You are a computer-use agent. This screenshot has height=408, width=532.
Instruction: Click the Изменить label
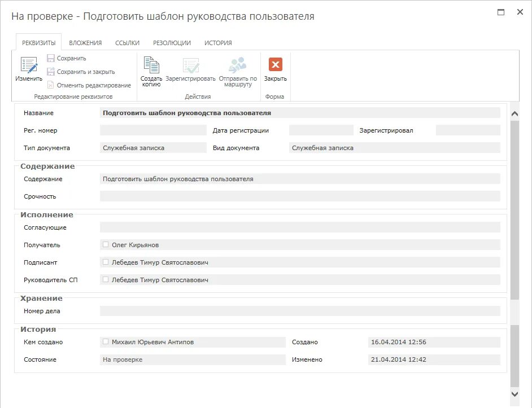point(29,78)
